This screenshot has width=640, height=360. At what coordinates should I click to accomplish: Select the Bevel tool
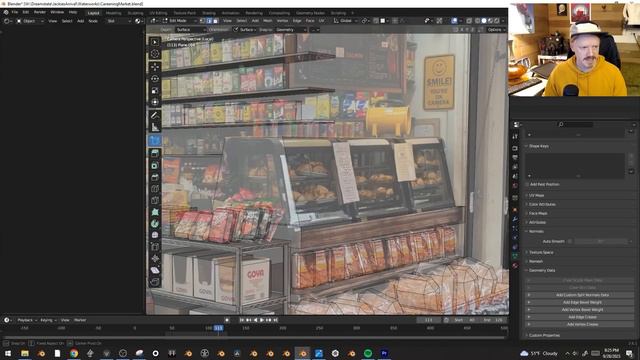pos(155,177)
